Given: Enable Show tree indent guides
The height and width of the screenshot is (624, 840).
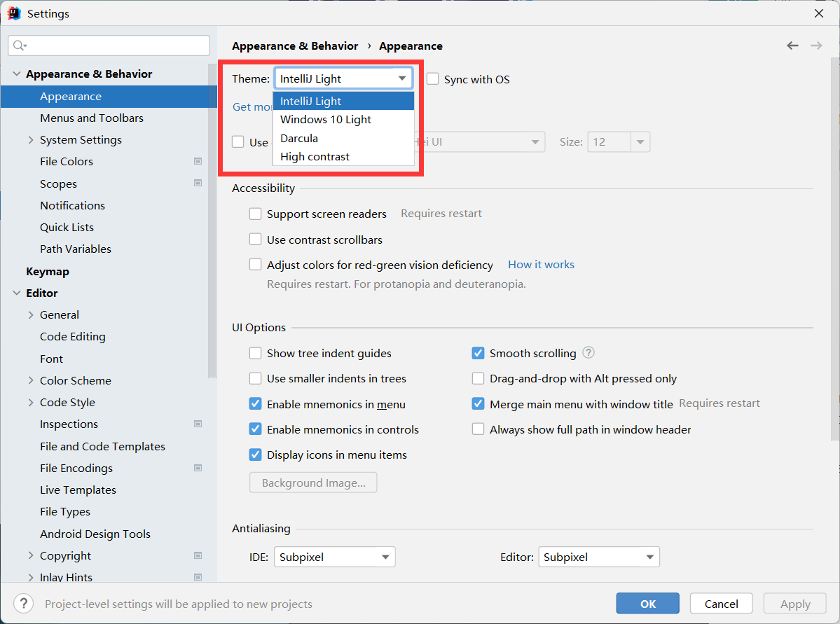Looking at the screenshot, I should (x=256, y=353).
